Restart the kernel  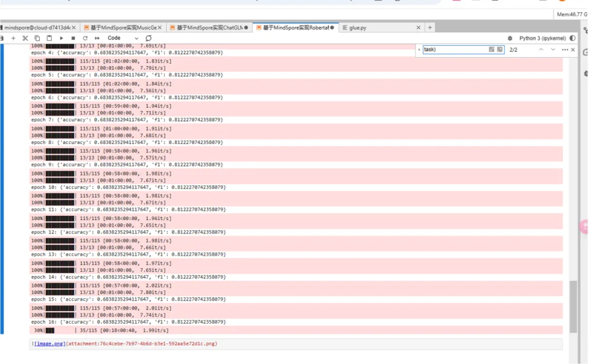tap(85, 38)
